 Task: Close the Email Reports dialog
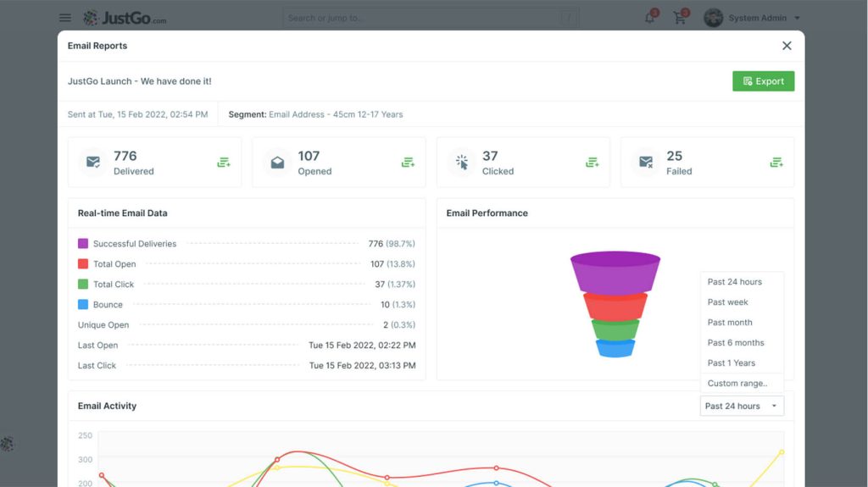[x=787, y=46]
